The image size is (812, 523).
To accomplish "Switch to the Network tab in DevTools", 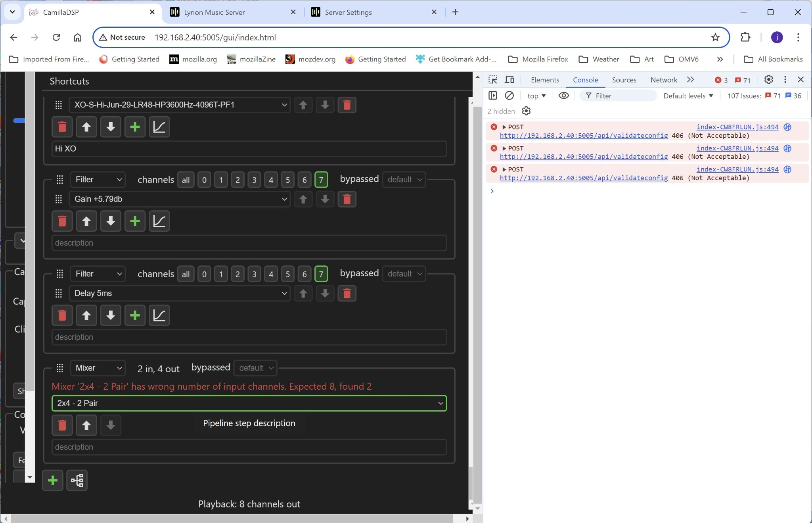I will coord(664,80).
